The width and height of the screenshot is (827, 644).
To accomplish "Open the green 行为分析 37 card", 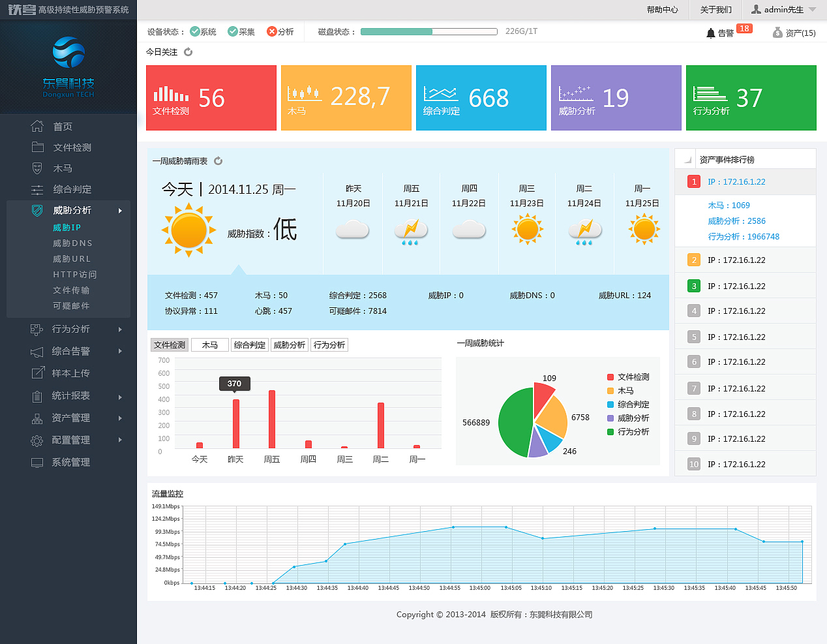I will (x=751, y=98).
